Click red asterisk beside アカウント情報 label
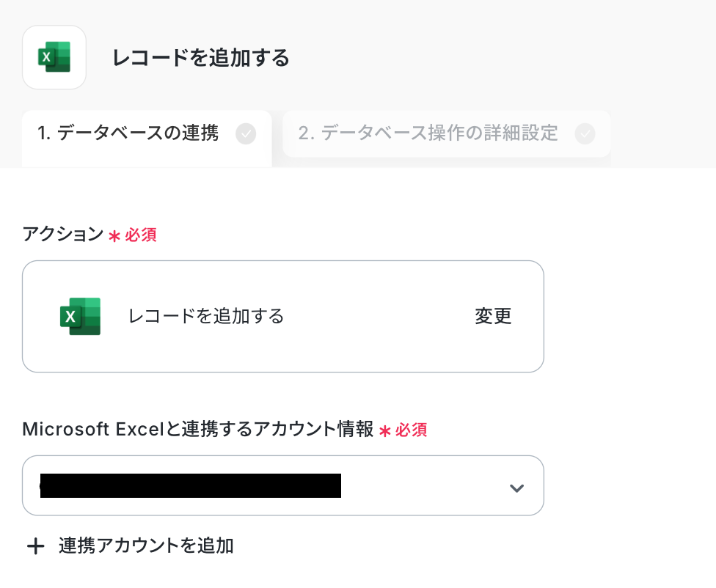This screenshot has height=588, width=716. click(384, 430)
